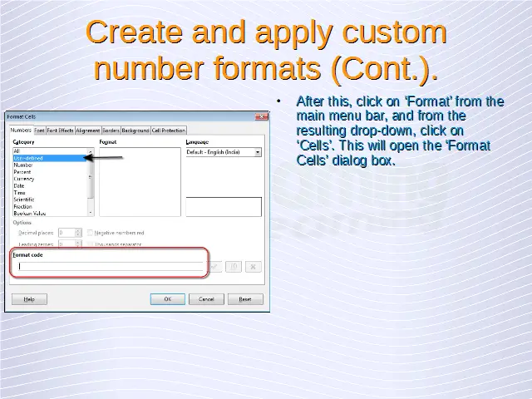Click the Cancel button
Screen dimensions: 532x399
point(206,299)
